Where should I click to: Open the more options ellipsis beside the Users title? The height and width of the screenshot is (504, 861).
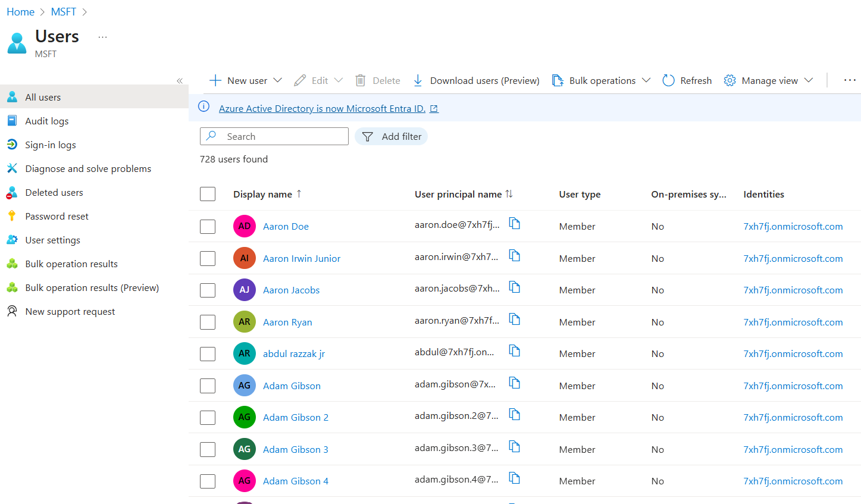pos(103,37)
